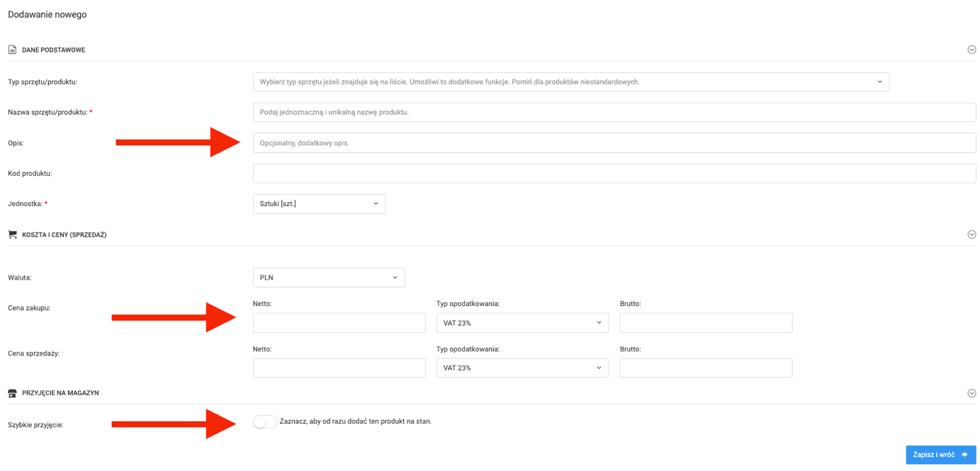Click into the Opis text field

[614, 143]
